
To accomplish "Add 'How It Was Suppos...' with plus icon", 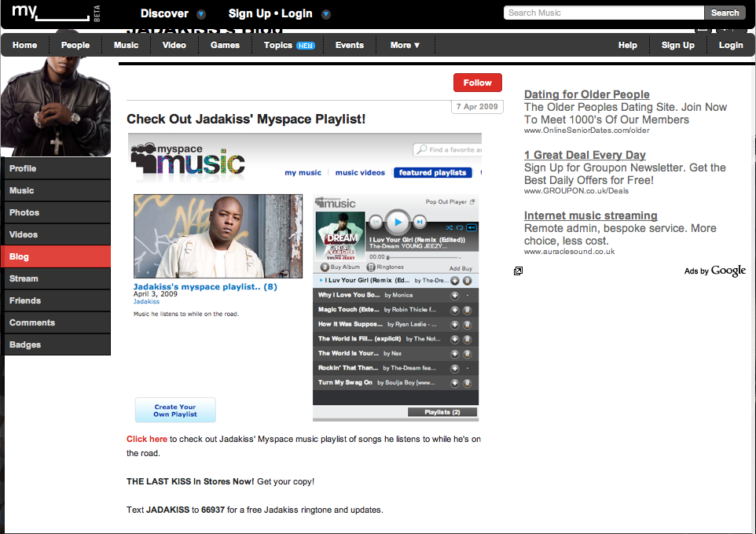I will [455, 325].
